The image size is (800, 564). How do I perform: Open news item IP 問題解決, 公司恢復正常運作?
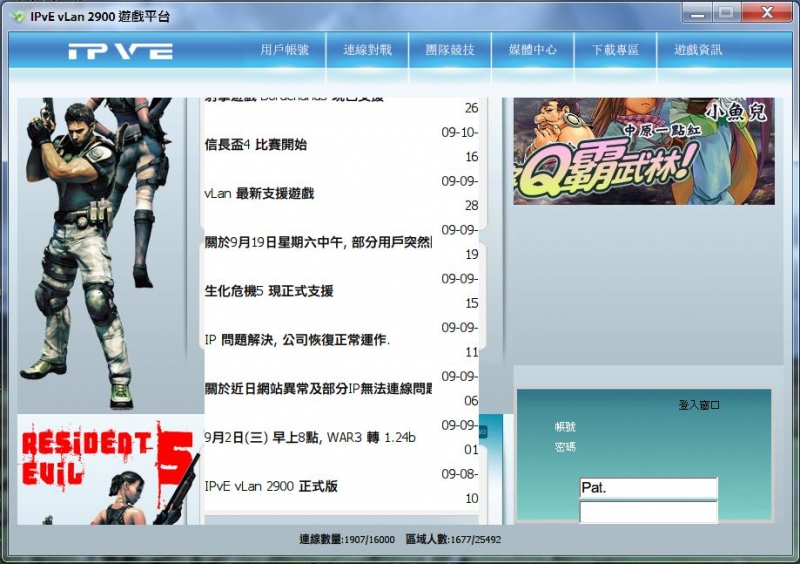tap(297, 340)
